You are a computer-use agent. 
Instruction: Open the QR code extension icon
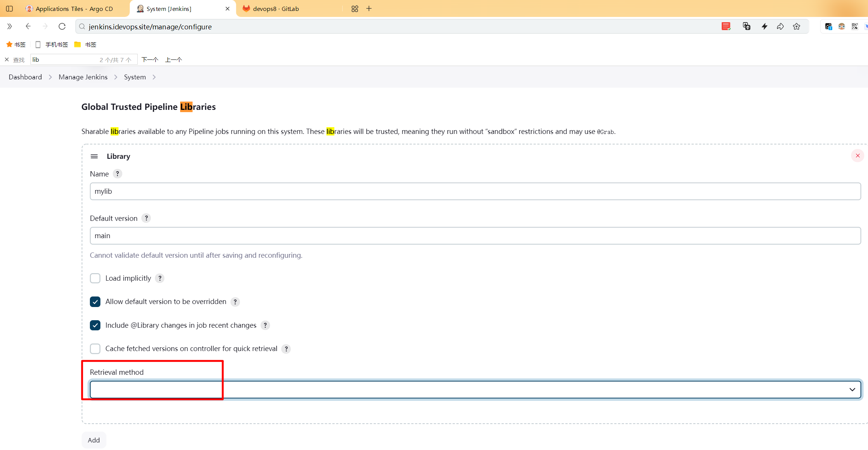pyautogui.click(x=855, y=26)
